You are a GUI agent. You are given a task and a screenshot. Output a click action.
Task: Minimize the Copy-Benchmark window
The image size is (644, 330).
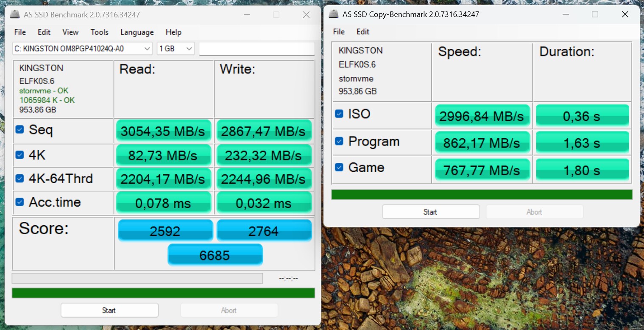[x=565, y=14]
